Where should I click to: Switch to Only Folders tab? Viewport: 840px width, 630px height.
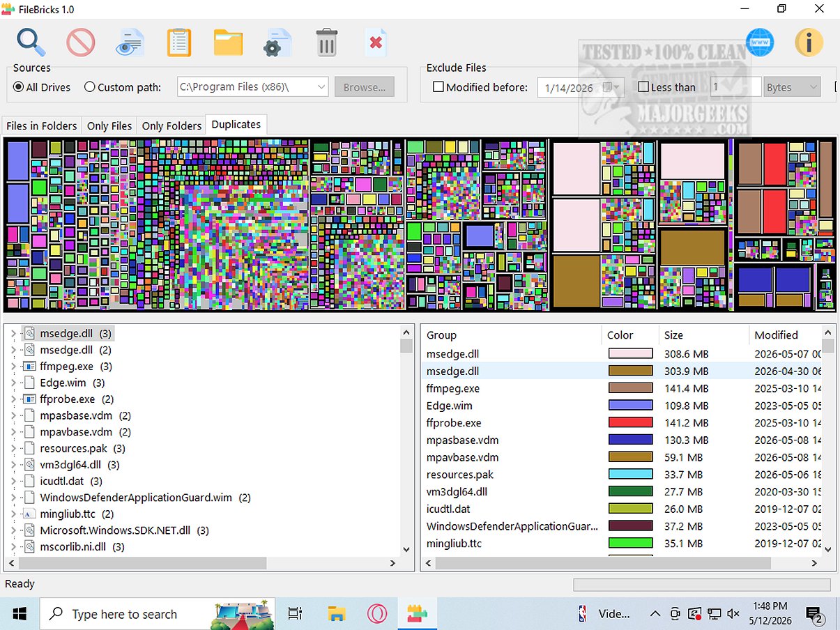[171, 125]
